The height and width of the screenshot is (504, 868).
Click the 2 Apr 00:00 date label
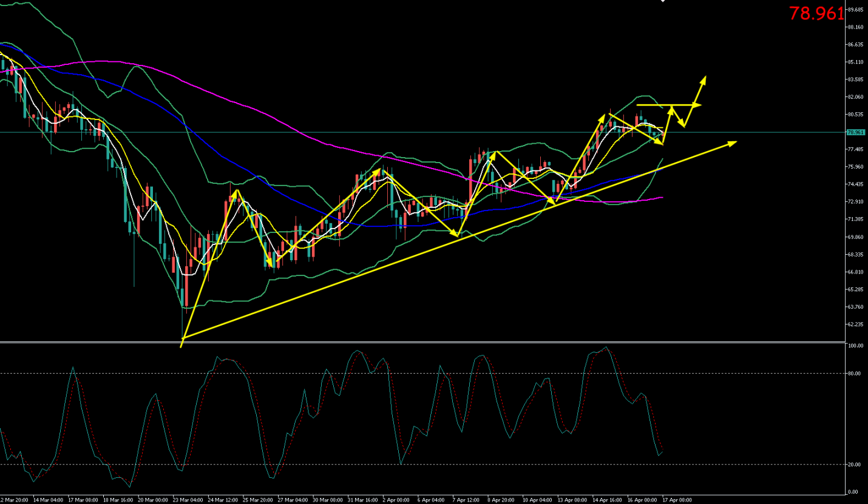click(397, 500)
